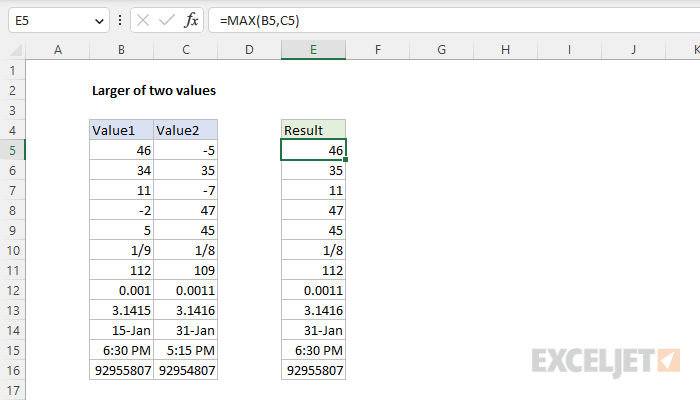Select the active Result cell E5
This screenshot has width=700, height=400.
click(313, 150)
